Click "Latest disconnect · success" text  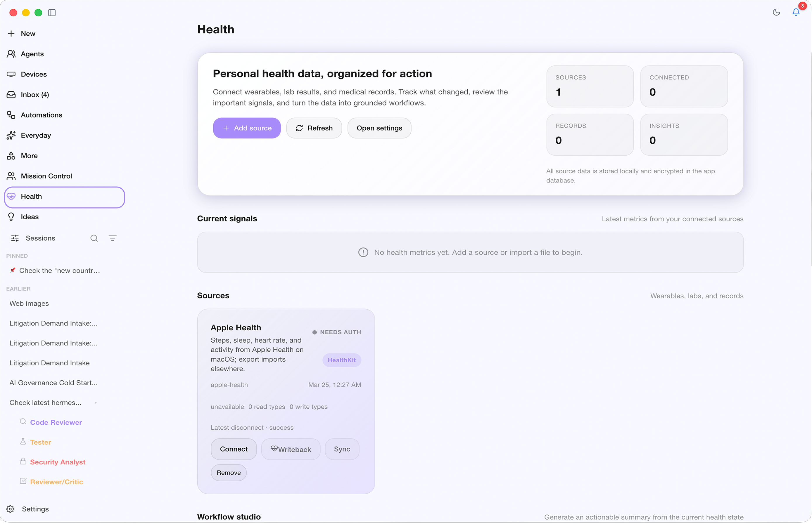[252, 427]
